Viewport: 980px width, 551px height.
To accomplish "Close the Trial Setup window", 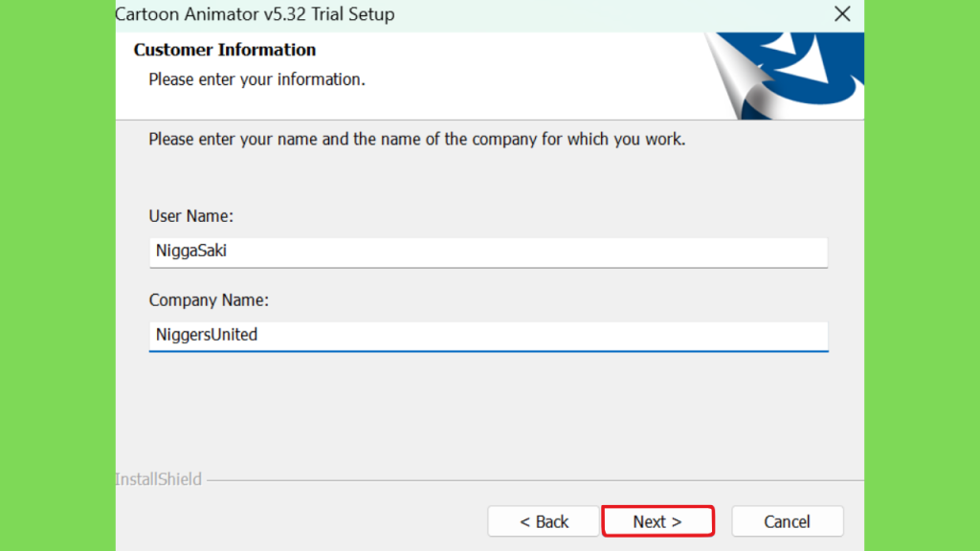I will 842,13.
